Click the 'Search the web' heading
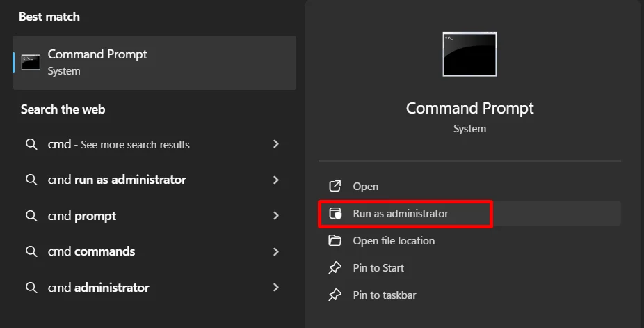Viewport: 644px width, 328px height. 63,109
